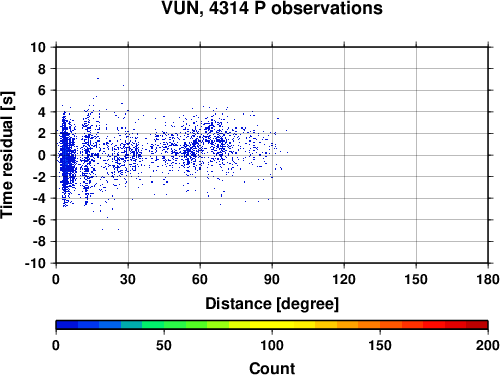Click y-axis tick label 8
The height and width of the screenshot is (375, 500).
click(x=42, y=69)
